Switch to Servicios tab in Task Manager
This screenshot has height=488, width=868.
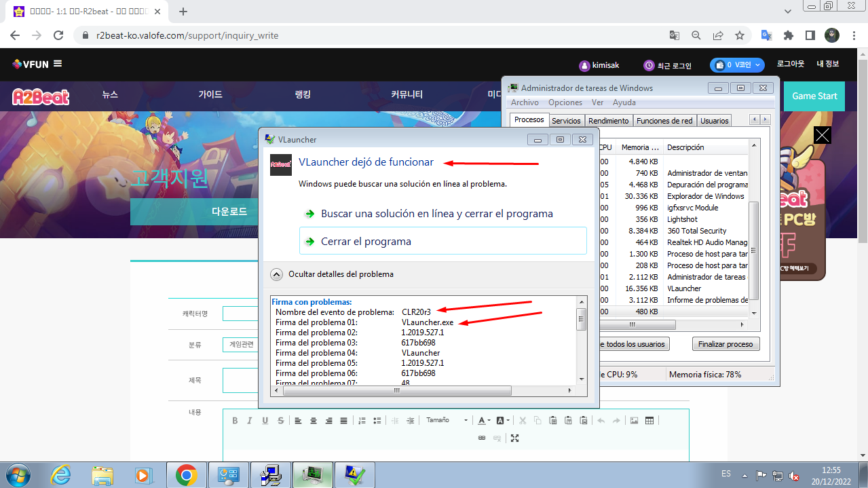566,120
